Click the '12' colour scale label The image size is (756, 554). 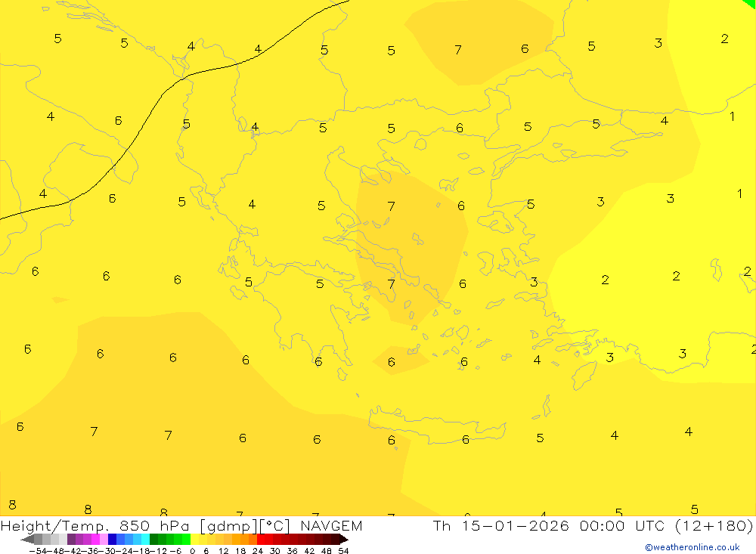223,551
